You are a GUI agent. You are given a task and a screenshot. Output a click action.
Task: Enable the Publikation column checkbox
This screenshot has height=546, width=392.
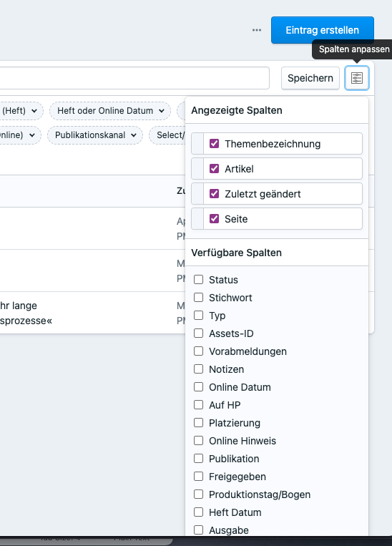pos(198,459)
